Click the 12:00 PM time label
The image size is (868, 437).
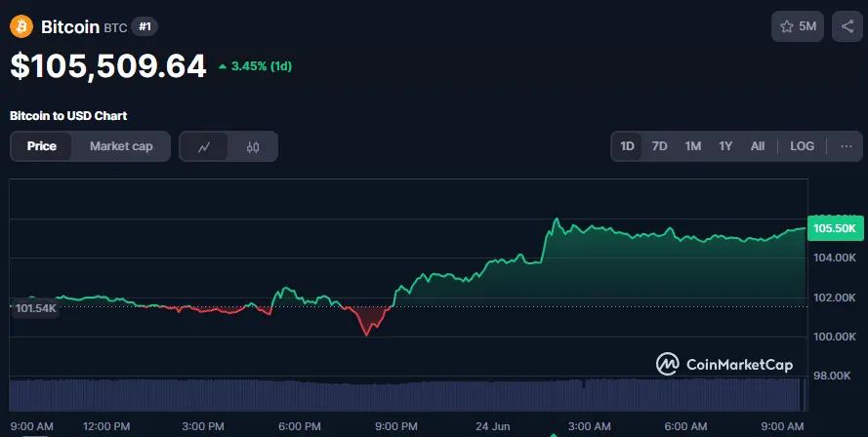click(x=106, y=426)
